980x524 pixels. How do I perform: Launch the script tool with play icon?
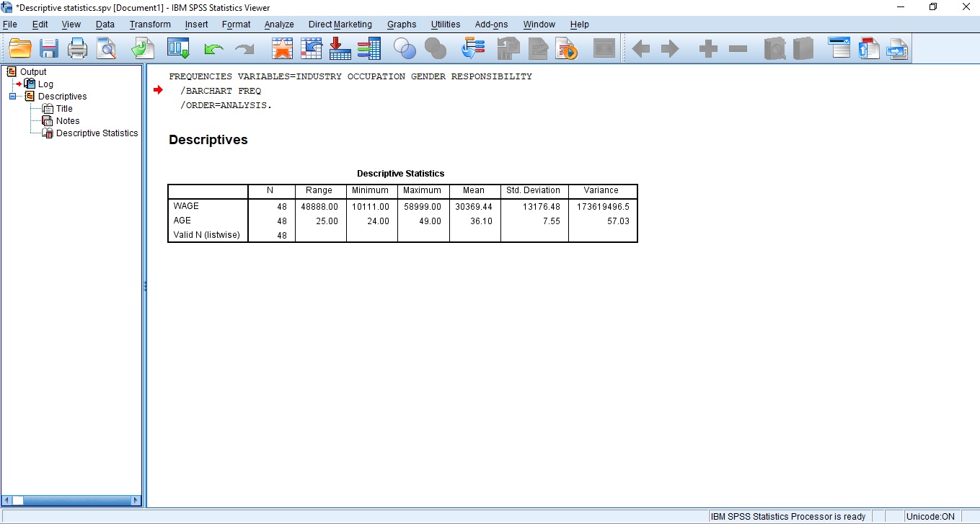tap(567, 48)
